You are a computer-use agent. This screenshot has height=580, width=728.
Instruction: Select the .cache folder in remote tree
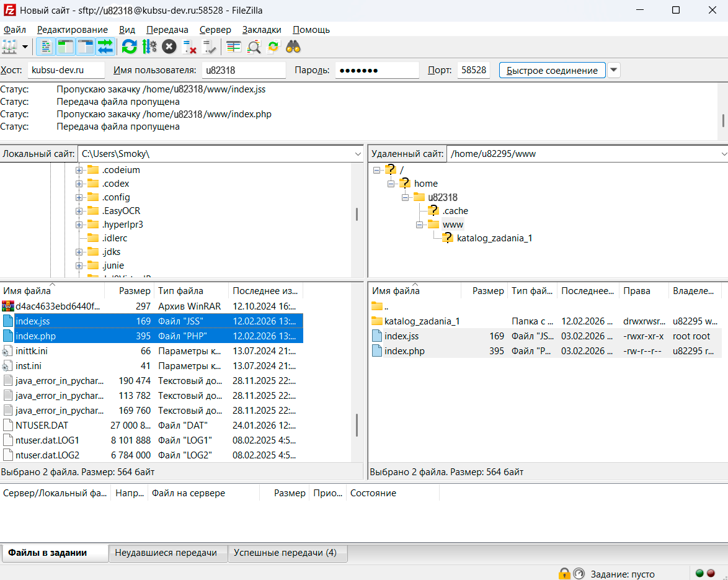coord(455,211)
